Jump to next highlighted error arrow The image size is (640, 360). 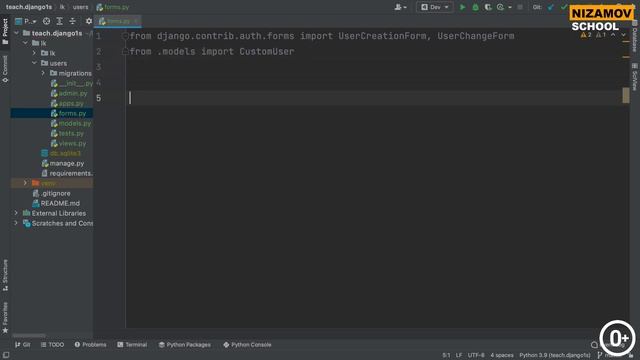(x=623, y=35)
